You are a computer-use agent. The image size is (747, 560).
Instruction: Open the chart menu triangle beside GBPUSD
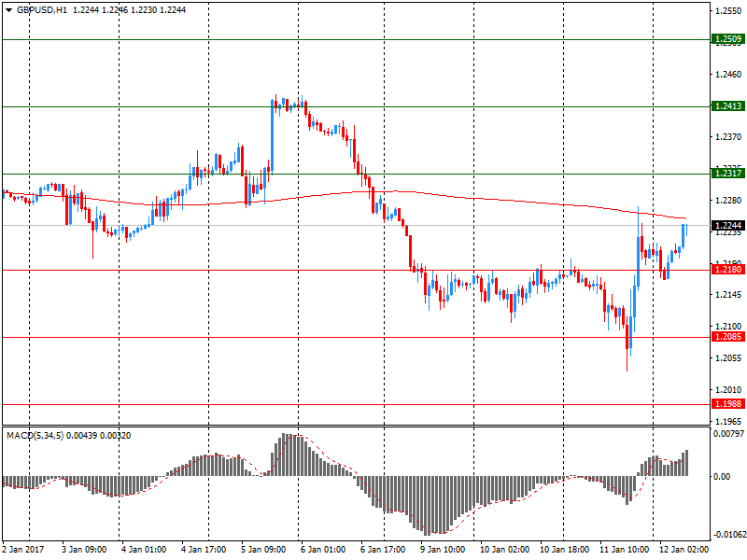tap(8, 10)
